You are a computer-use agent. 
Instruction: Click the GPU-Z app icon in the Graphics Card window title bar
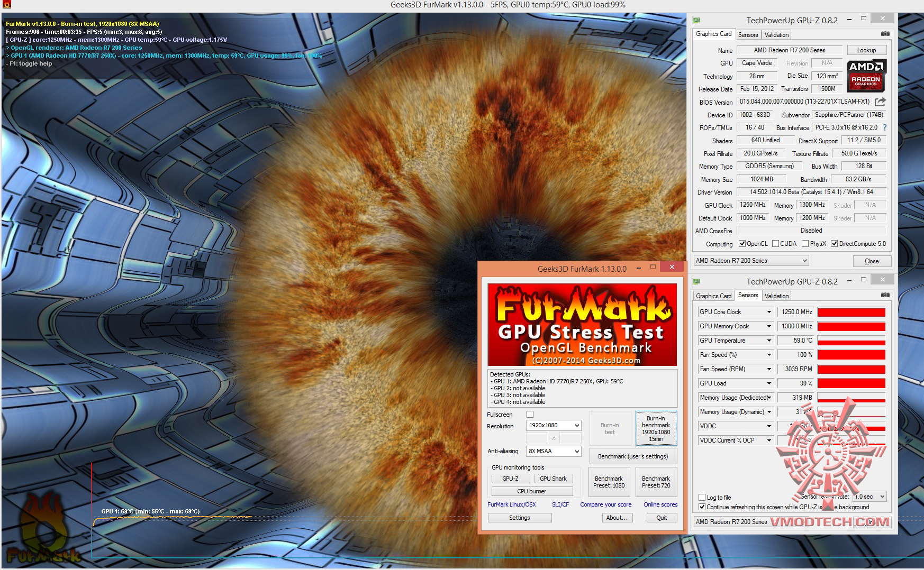(x=696, y=20)
